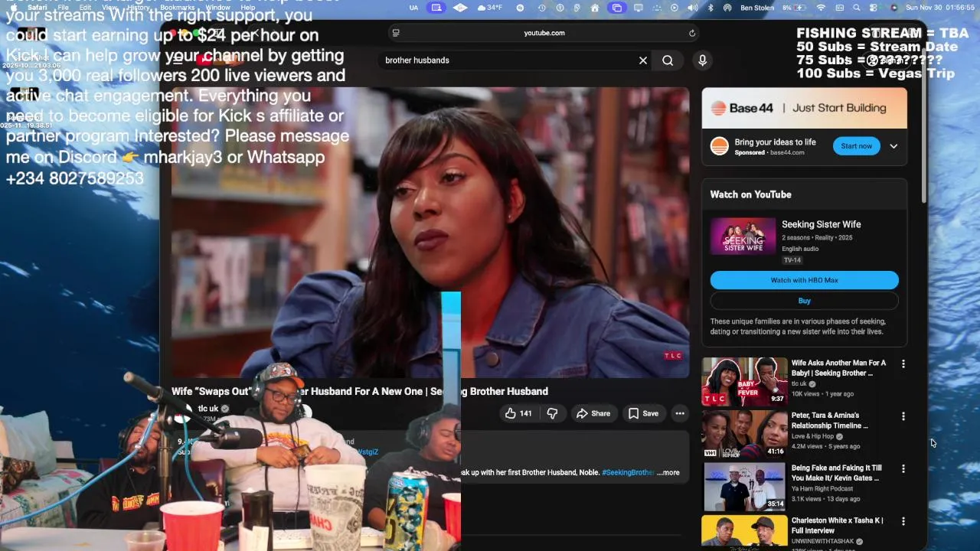This screenshot has height=551, width=980.
Task: Open Spotlight search in menu bar
Action: click(x=857, y=8)
